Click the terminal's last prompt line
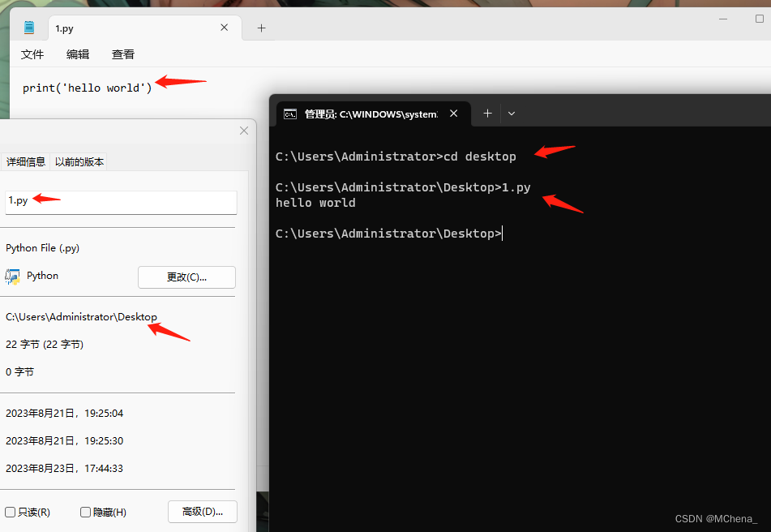The height and width of the screenshot is (532, 771). tap(388, 234)
